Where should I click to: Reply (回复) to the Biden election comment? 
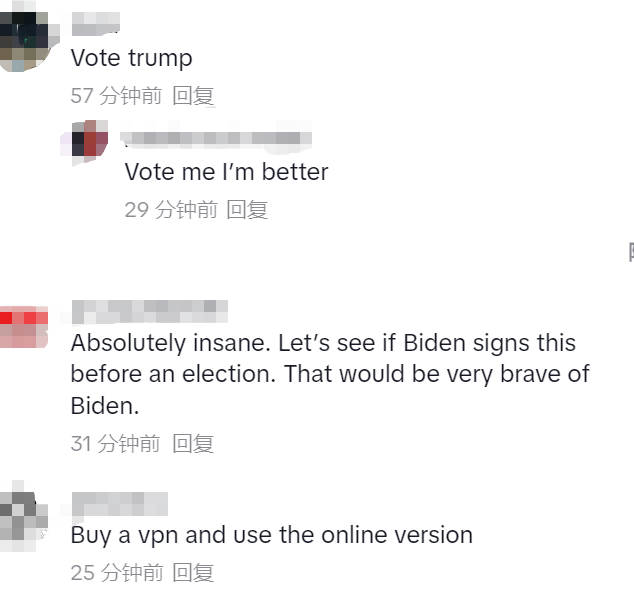tap(193, 444)
